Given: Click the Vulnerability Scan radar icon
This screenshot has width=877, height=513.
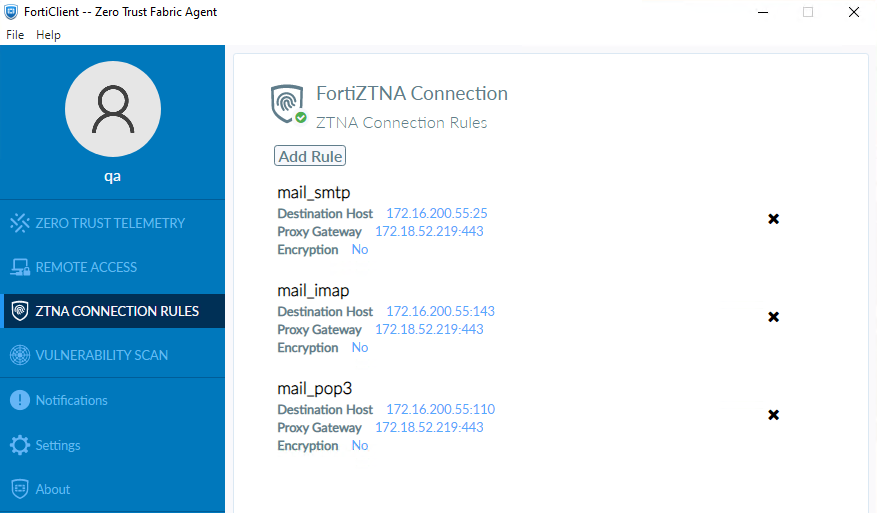Looking at the screenshot, I should pyautogui.click(x=20, y=355).
